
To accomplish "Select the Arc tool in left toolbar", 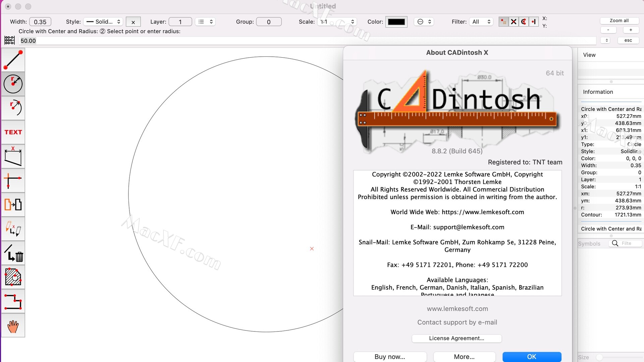I will coord(13,108).
